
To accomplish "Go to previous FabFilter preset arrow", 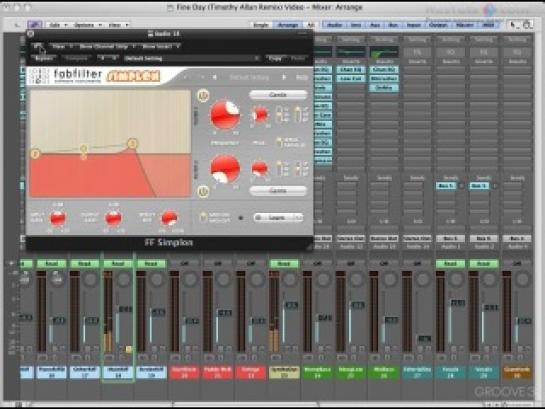I will pos(215,77).
